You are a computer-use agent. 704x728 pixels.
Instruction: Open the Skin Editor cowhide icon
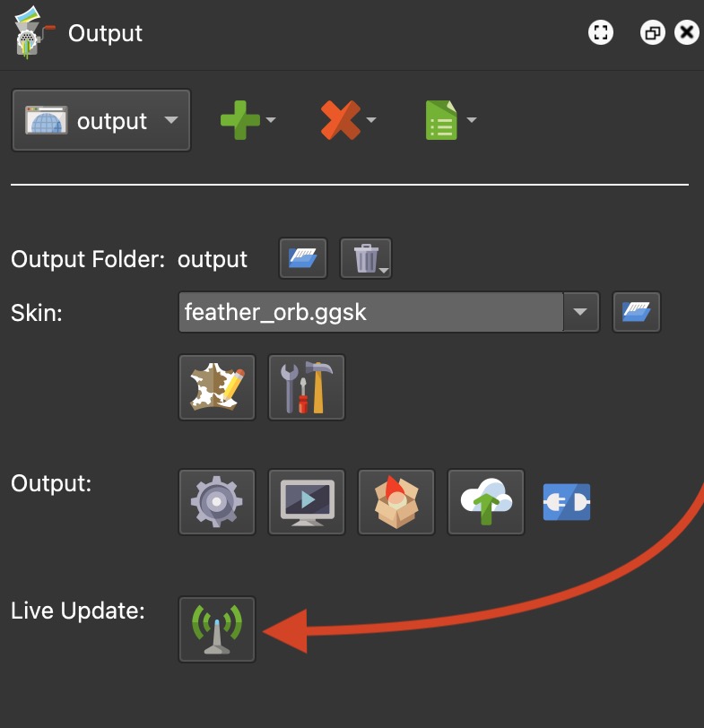[217, 387]
